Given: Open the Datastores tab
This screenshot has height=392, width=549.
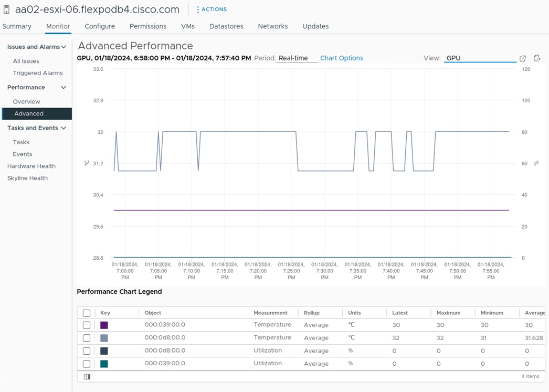Looking at the screenshot, I should point(226,26).
